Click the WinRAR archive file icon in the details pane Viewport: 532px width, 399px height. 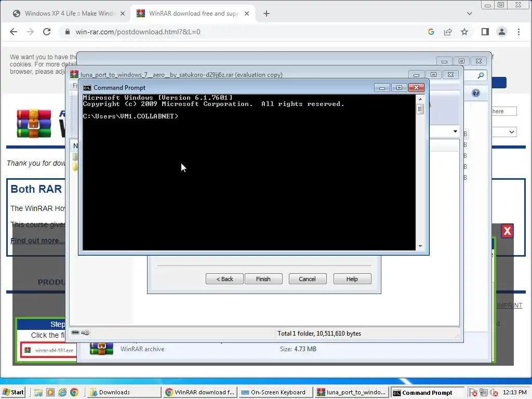click(x=101, y=349)
